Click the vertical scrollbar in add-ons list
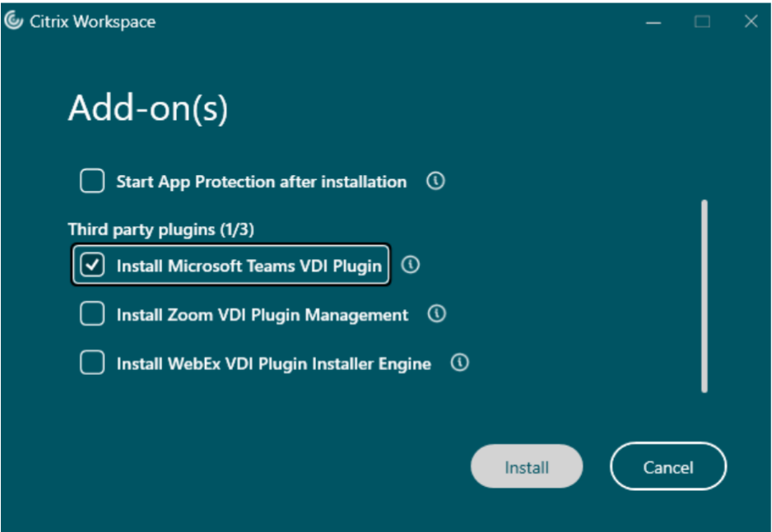The width and height of the screenshot is (772, 532). (705, 296)
